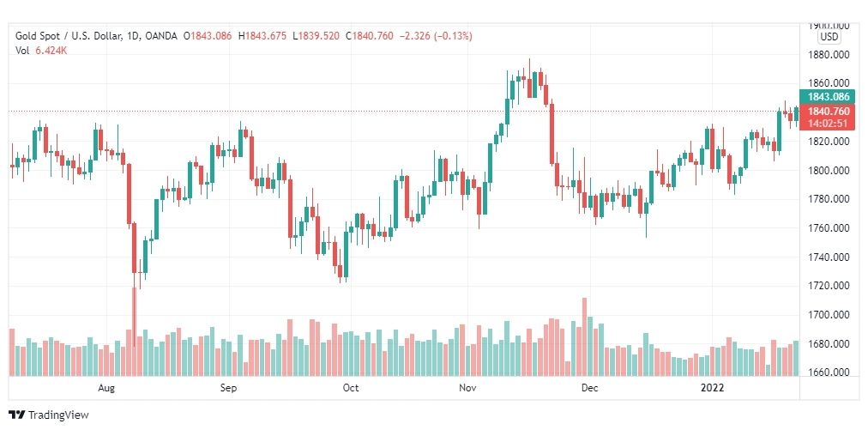Select the Sep label on time axis
This screenshot has height=430, width=868.
pos(228,388)
